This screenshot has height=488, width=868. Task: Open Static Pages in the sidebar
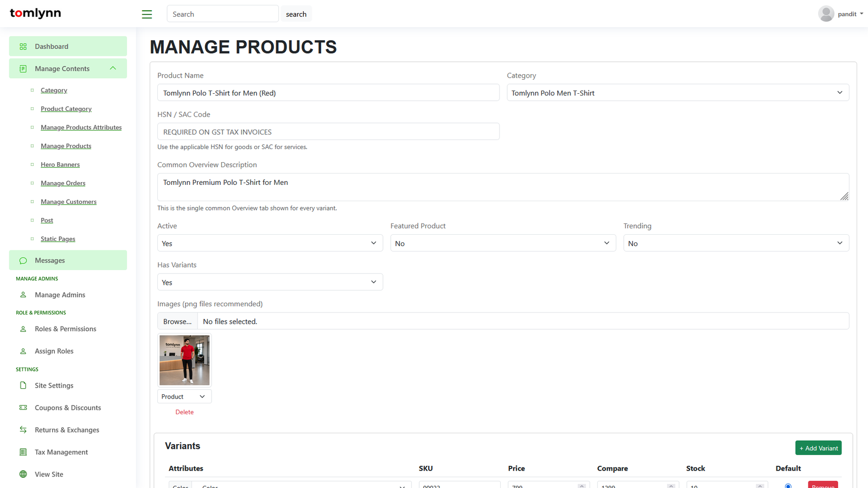[x=58, y=239]
